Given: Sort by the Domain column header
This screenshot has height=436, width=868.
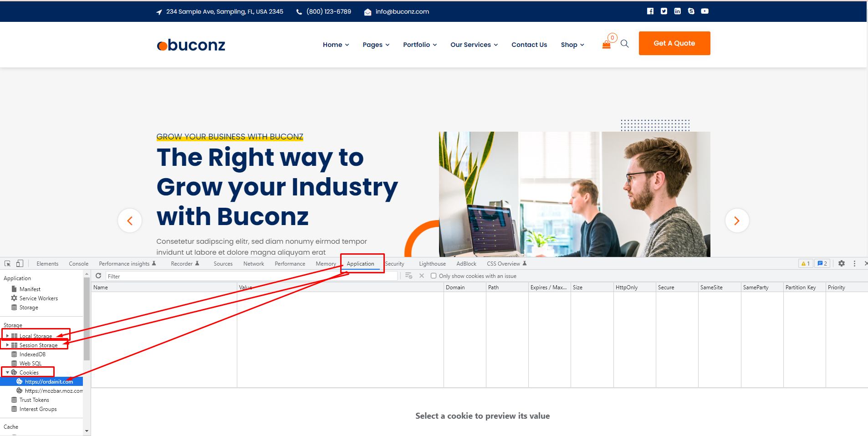Looking at the screenshot, I should point(465,287).
